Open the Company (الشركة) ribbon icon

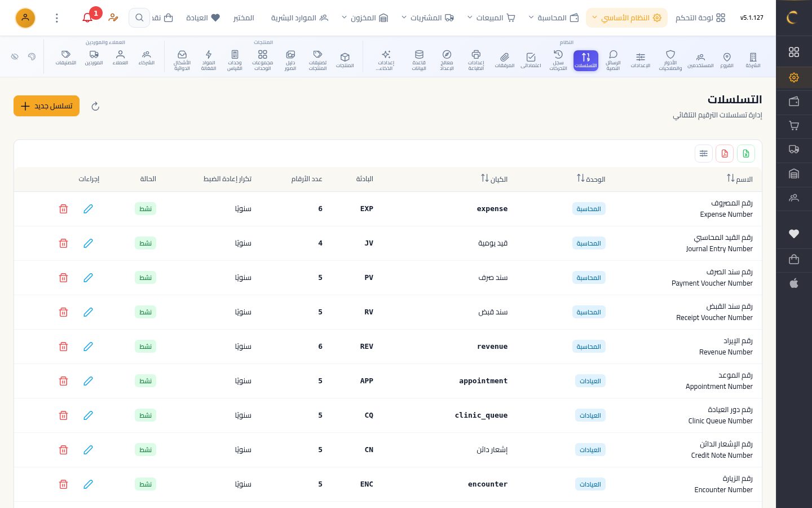[753, 60]
